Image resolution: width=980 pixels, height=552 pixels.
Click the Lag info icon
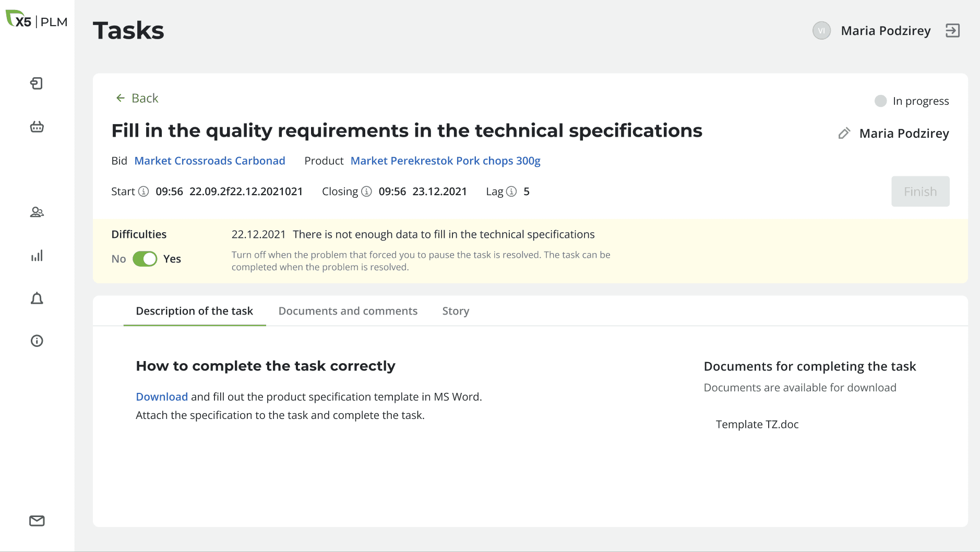511,191
